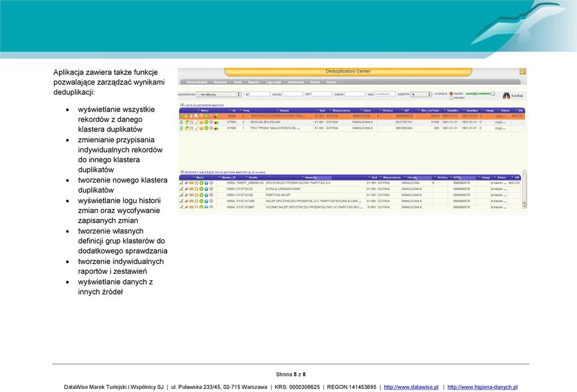Click the gray diamond icon in PHU PRIMA row
This screenshot has width=577, height=392.
click(x=211, y=128)
